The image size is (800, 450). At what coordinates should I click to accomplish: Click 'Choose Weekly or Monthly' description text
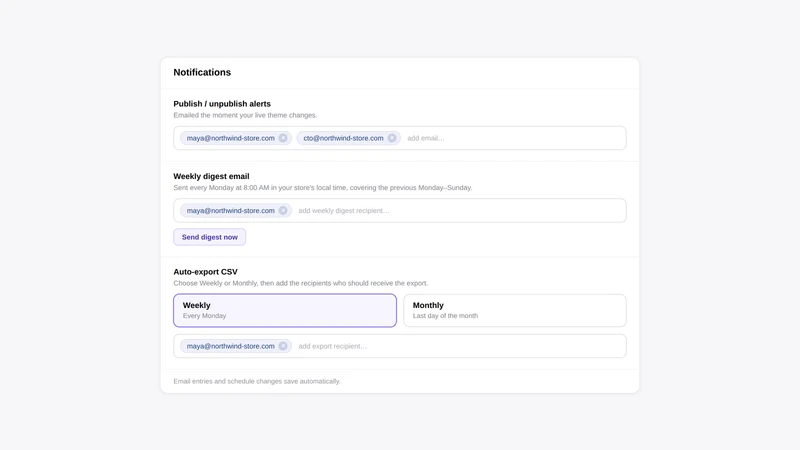click(x=301, y=283)
